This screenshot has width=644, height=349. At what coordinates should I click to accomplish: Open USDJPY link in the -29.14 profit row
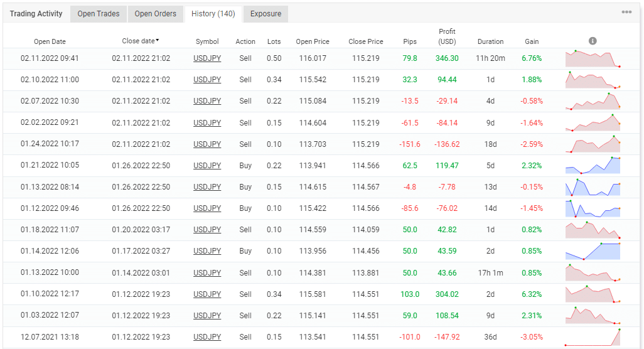207,101
